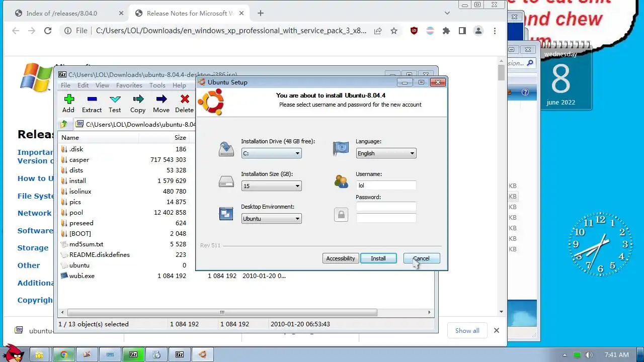644x362 pixels.
Task: Open the on-screen keyboard taskbar icon
Action: point(110,354)
